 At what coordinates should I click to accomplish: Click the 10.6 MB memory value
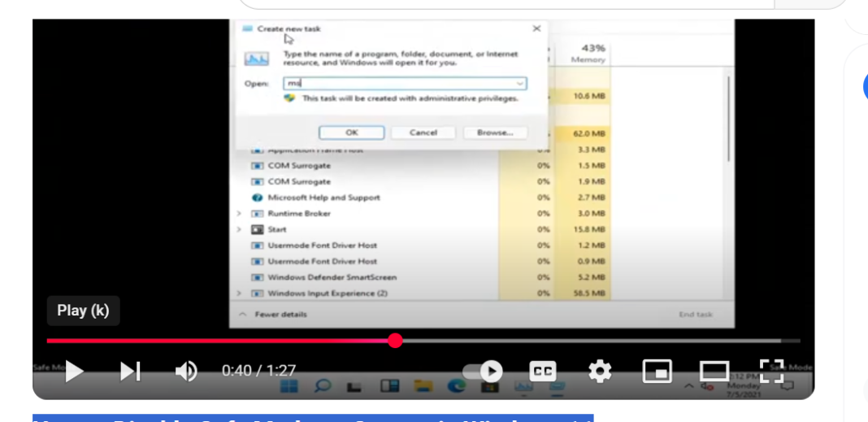point(589,96)
